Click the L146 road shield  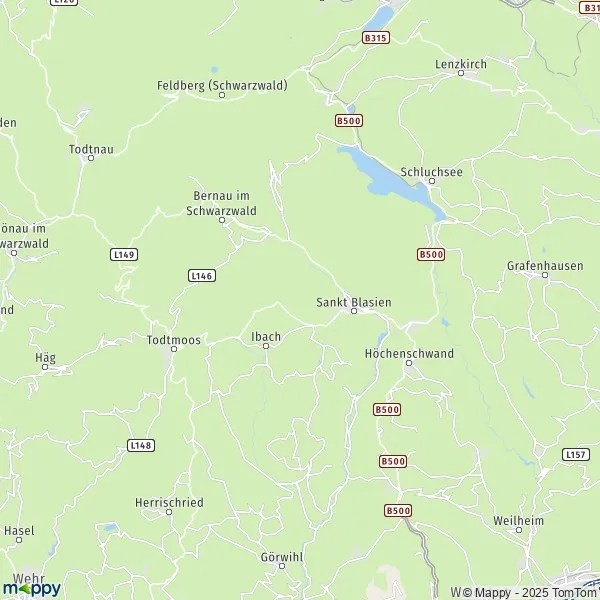pyautogui.click(x=202, y=276)
